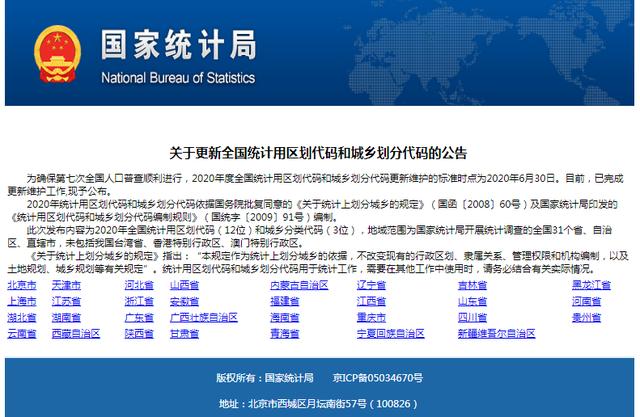Go to the 广东省 page

(x=139, y=317)
